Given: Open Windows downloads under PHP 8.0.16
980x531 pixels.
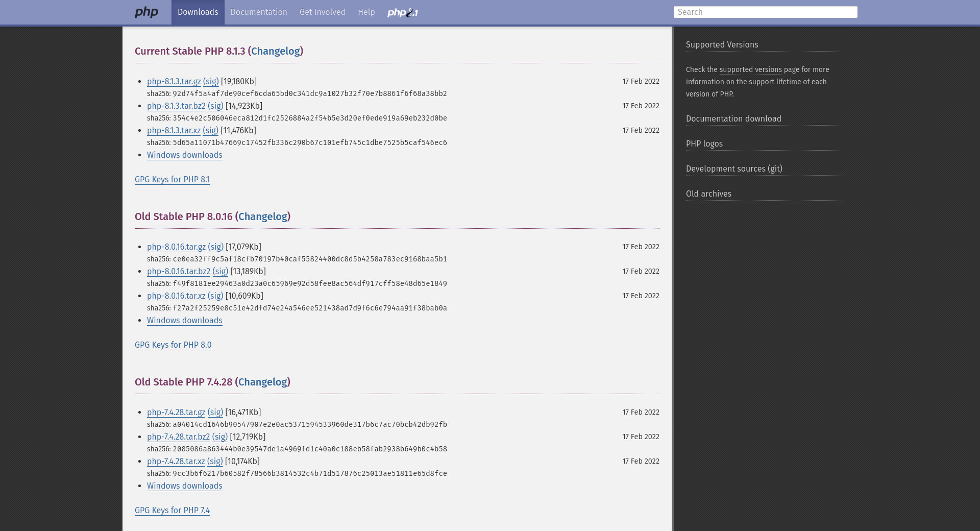Looking at the screenshot, I should point(184,321).
